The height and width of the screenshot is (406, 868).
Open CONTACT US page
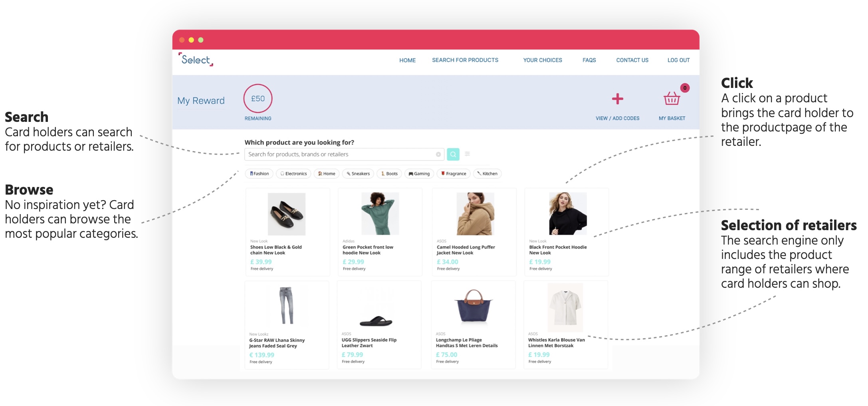pyautogui.click(x=632, y=60)
